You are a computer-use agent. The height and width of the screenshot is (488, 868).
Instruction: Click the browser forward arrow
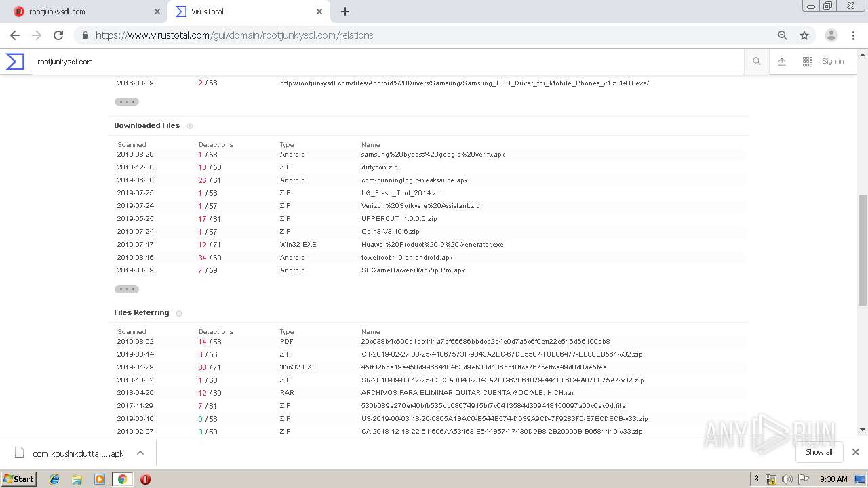(x=37, y=35)
